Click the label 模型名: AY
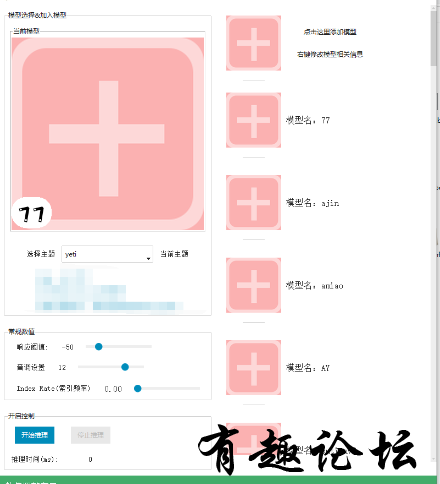Screen dimensions: 440x484 pyautogui.click(x=308, y=368)
